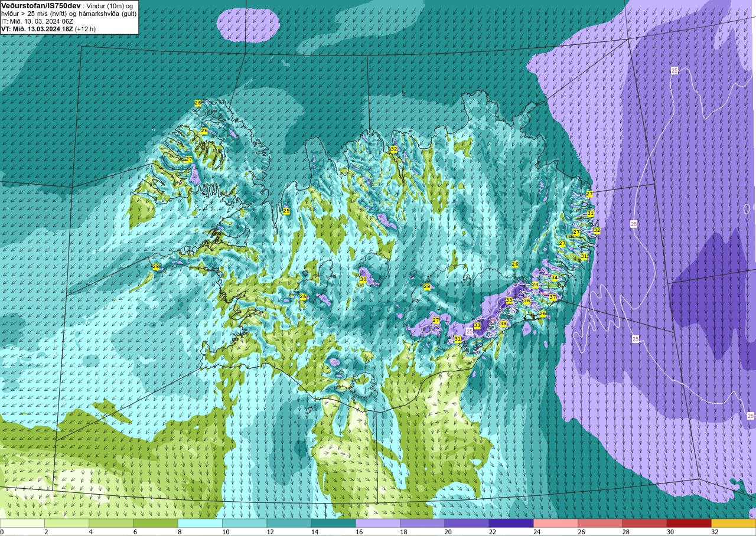Click the 2–4 m/s legend color swatch
The width and height of the screenshot is (756, 536).
pyautogui.click(x=67, y=523)
